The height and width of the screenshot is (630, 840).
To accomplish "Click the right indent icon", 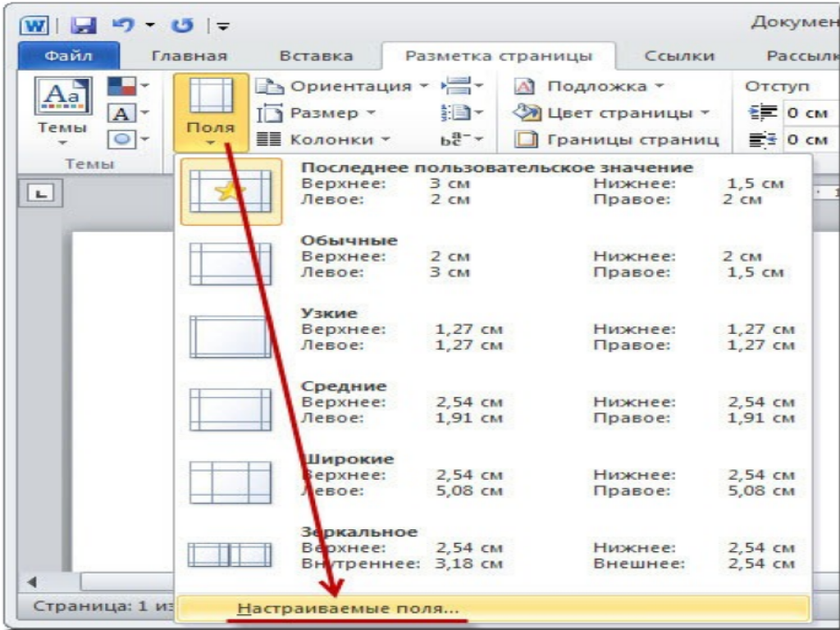I will click(x=762, y=139).
